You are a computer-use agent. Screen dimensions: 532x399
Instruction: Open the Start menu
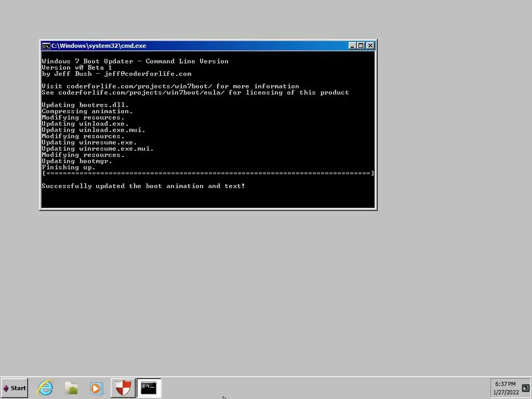pyautogui.click(x=14, y=388)
